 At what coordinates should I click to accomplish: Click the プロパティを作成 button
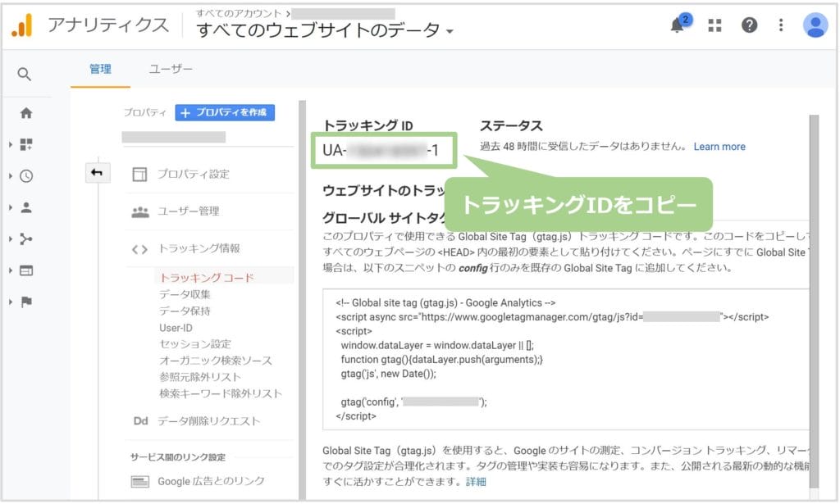(225, 112)
